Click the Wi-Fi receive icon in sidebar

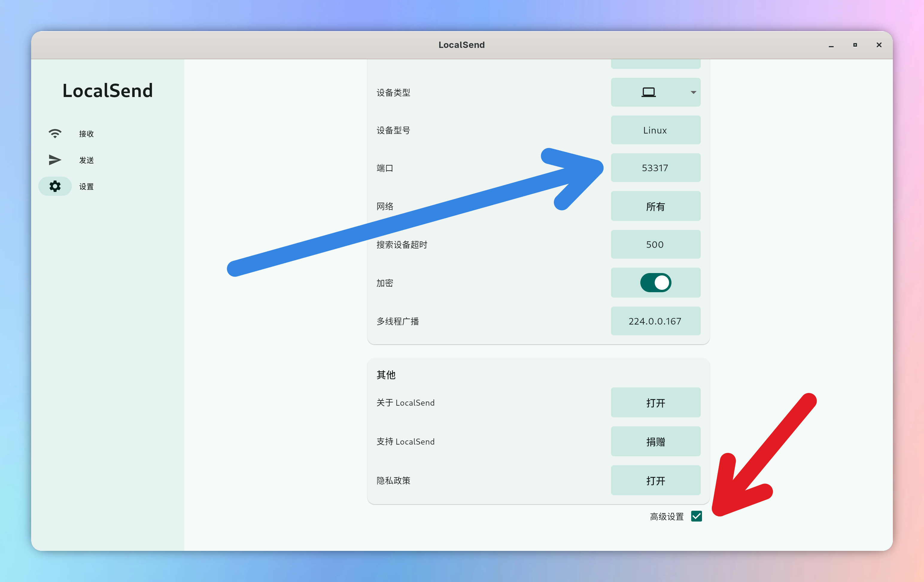[x=55, y=133]
